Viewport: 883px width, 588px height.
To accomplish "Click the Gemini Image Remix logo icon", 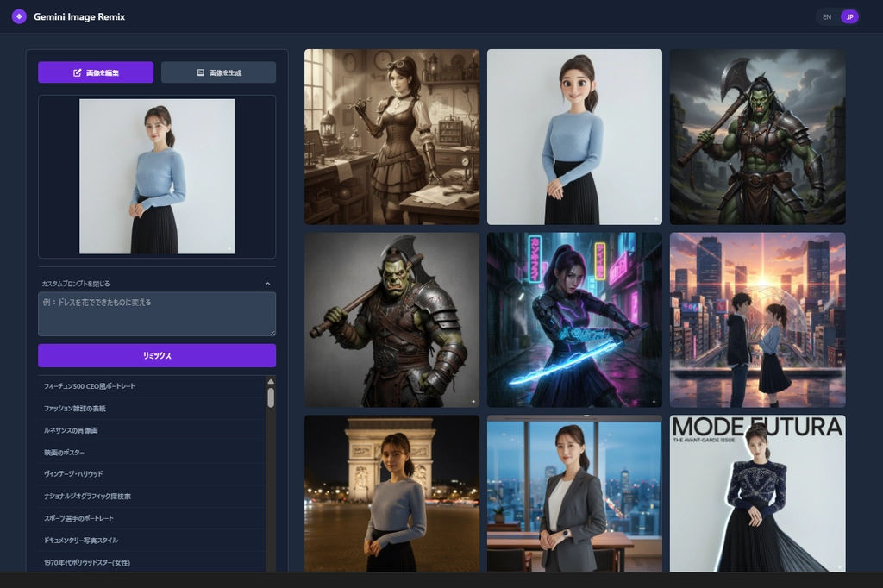I will coord(19,16).
